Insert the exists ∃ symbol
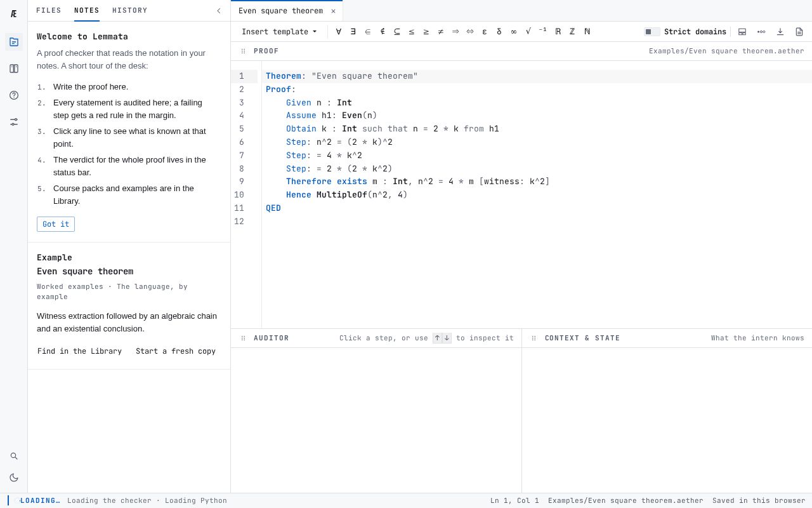This screenshot has height=508, width=812. click(x=353, y=32)
